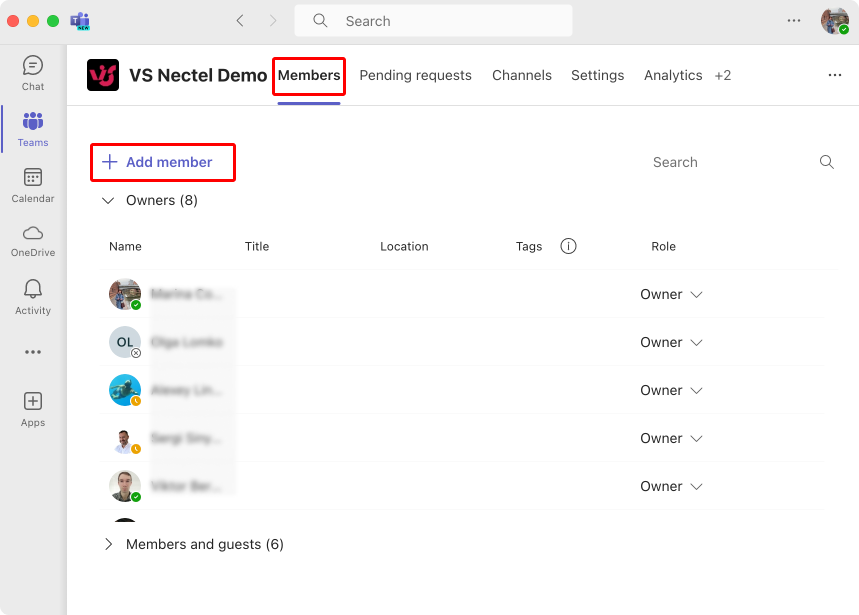
Task: Open Role dropdown for first owner
Action: tap(671, 295)
